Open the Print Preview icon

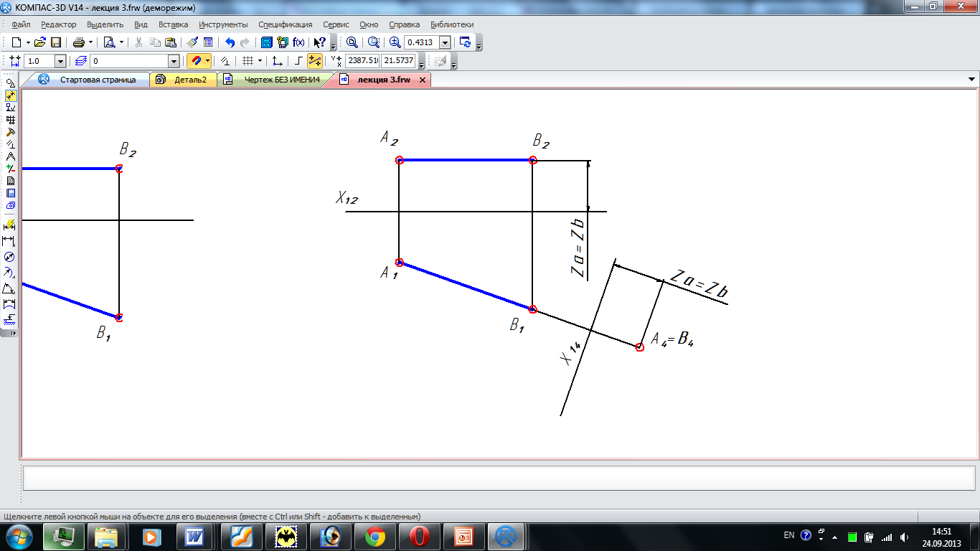pyautogui.click(x=109, y=42)
